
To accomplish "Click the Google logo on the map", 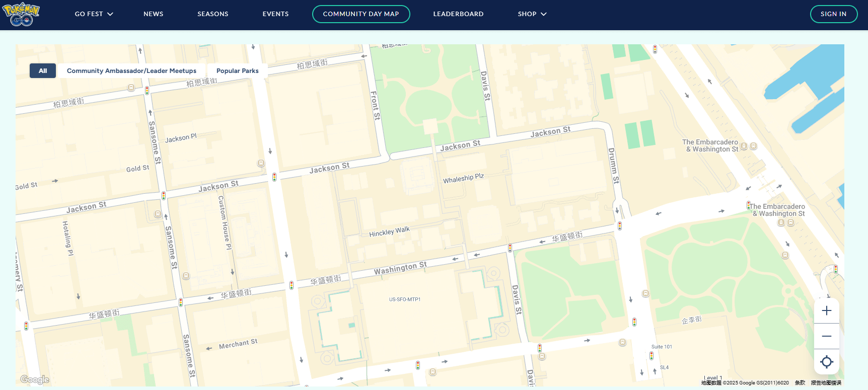I will (x=35, y=379).
